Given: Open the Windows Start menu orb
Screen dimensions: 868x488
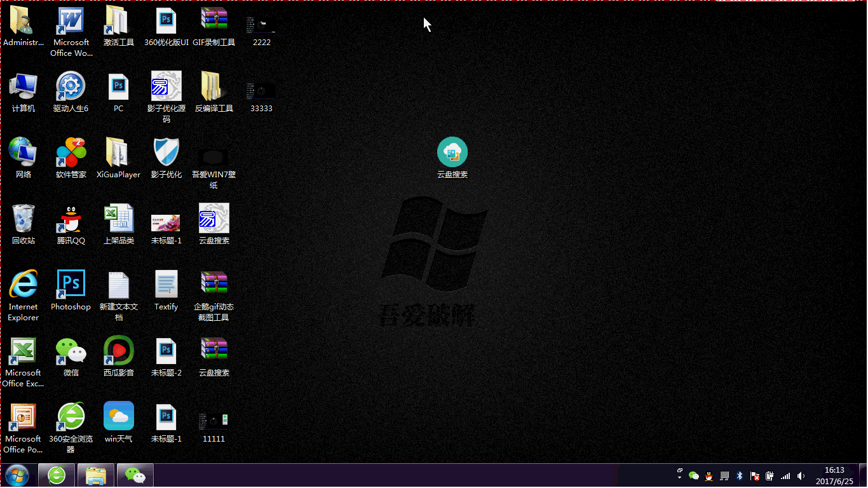Looking at the screenshot, I should pyautogui.click(x=17, y=475).
